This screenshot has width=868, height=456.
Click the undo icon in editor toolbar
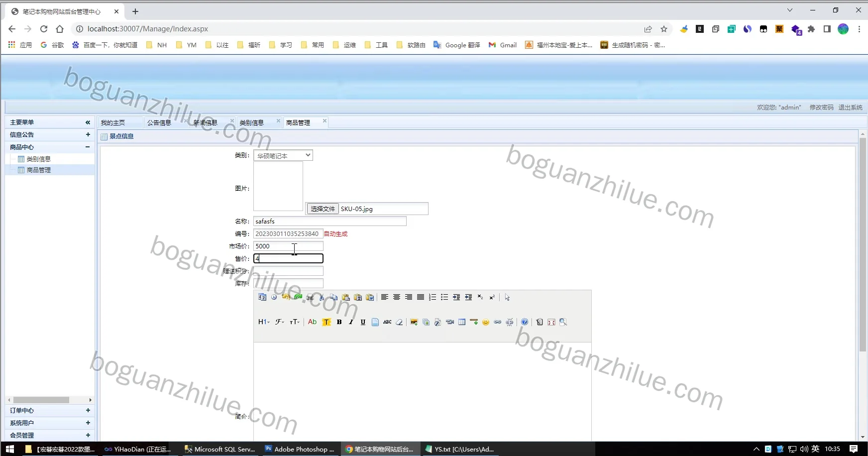tap(286, 297)
